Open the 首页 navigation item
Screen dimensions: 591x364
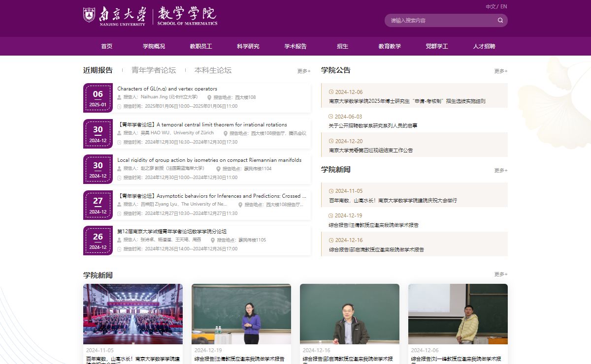pyautogui.click(x=107, y=46)
